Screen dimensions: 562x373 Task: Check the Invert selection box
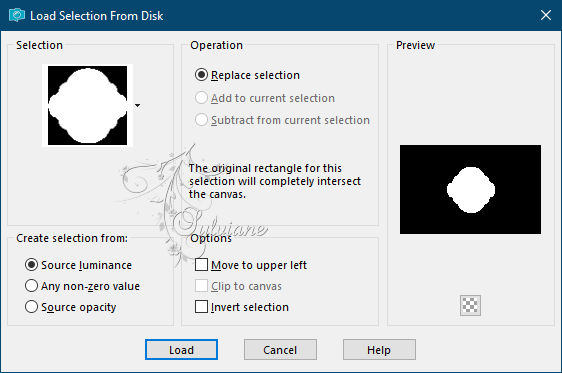(242, 307)
